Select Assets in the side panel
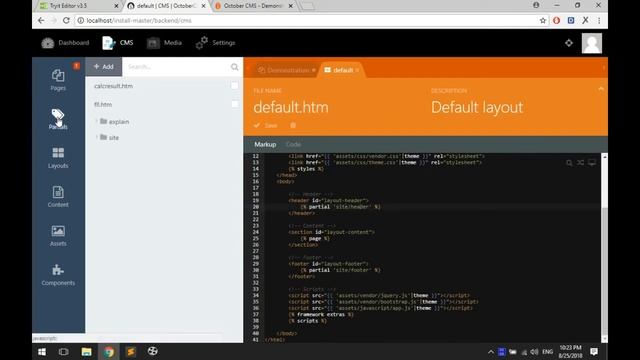The image size is (640, 360). [58, 236]
